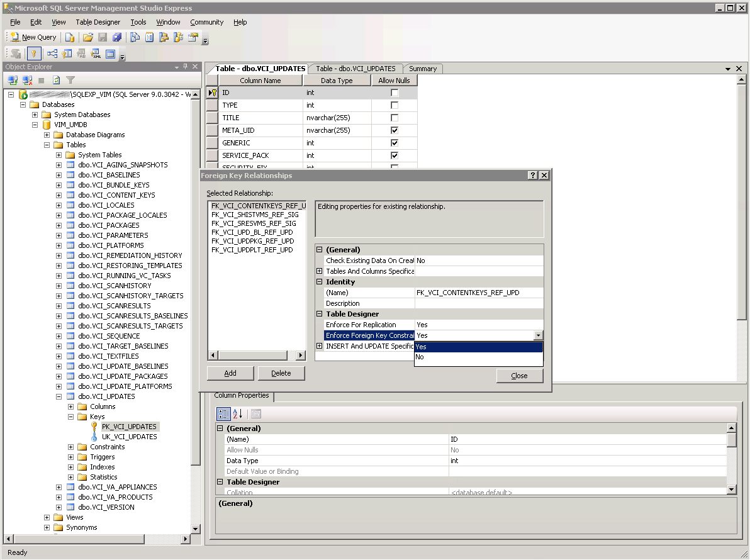The image size is (750, 560).
Task: Open a new Database Engine Query
Action: 70,37
